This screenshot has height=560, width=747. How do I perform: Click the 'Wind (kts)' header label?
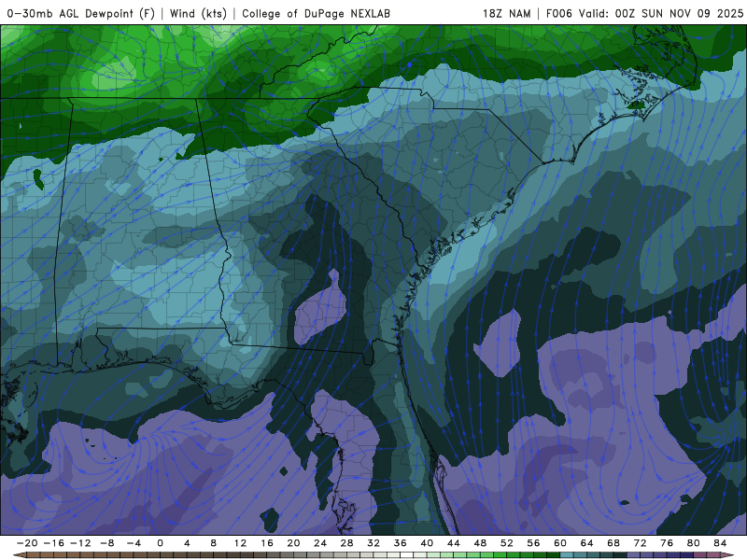(198, 13)
